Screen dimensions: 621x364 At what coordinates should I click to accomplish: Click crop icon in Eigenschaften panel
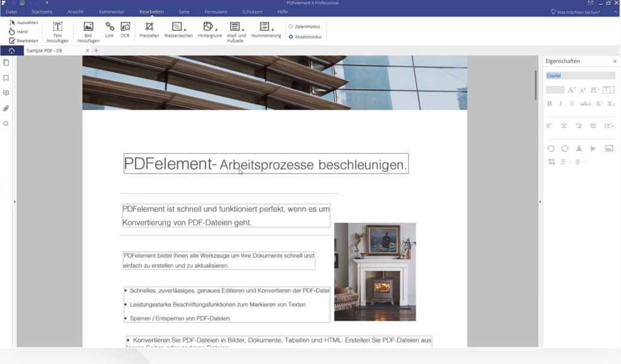551,162
